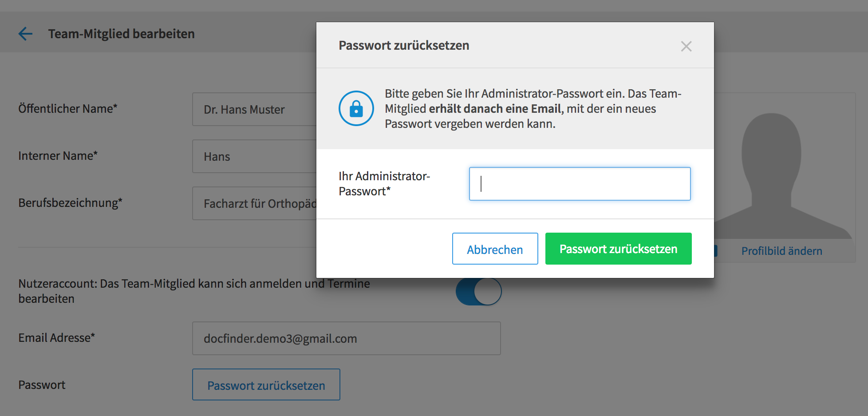
Task: Click the Öffentlicher Name field
Action: point(255,109)
